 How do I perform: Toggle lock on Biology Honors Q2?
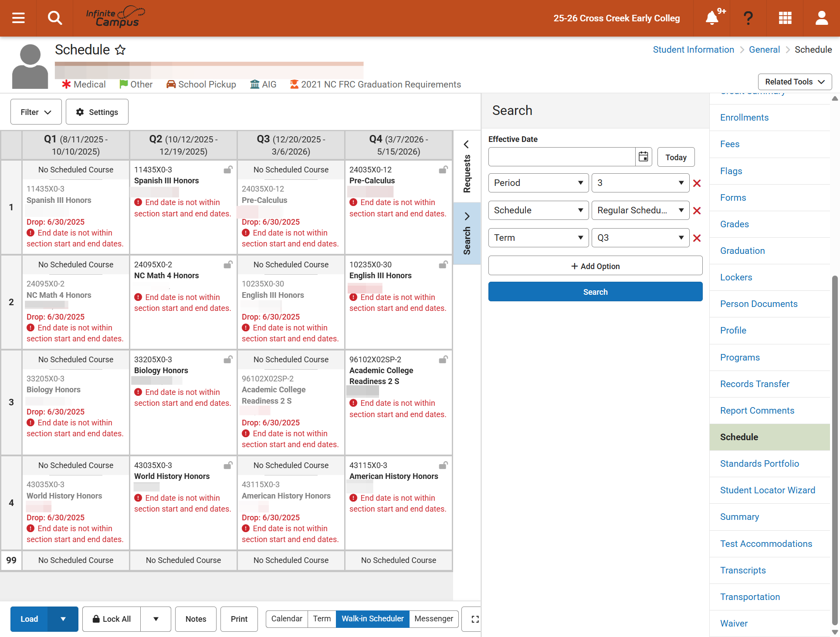point(228,360)
